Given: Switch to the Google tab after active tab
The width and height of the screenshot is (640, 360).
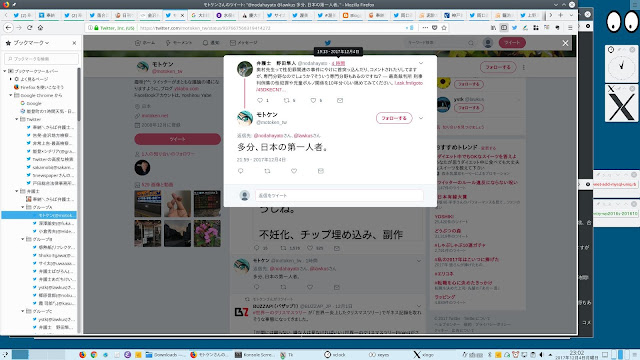Looking at the screenshot, I should (x=200, y=15).
